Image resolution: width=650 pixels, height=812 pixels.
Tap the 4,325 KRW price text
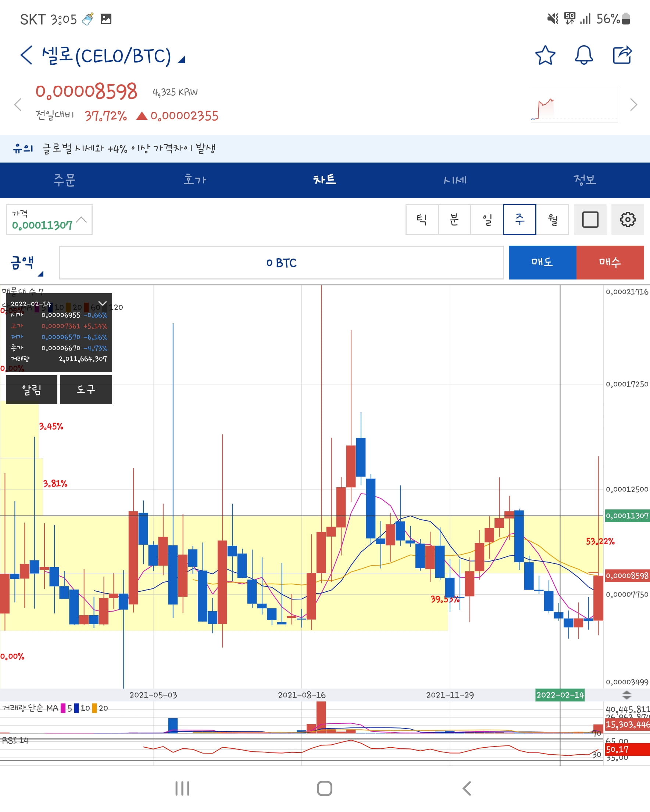(x=175, y=92)
